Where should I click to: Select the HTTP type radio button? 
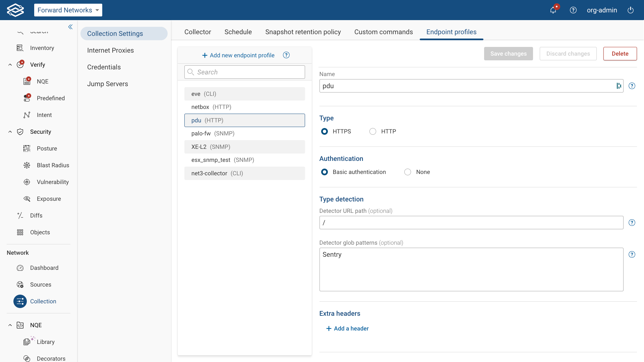click(x=372, y=131)
